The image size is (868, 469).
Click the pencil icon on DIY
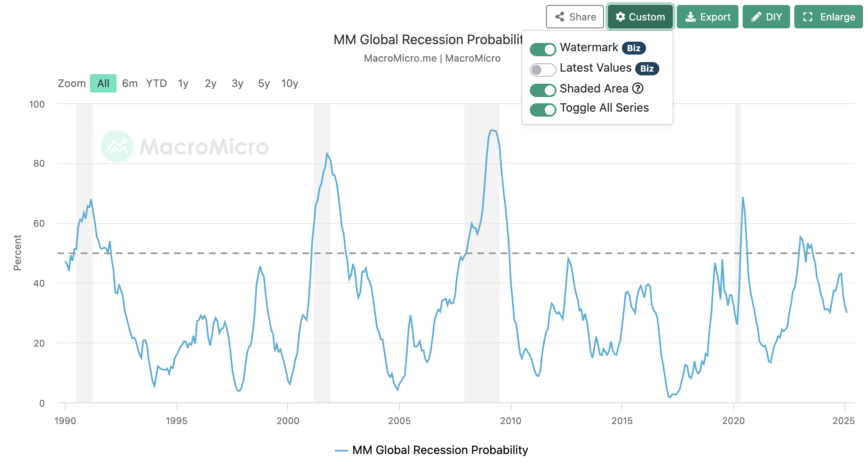(756, 17)
